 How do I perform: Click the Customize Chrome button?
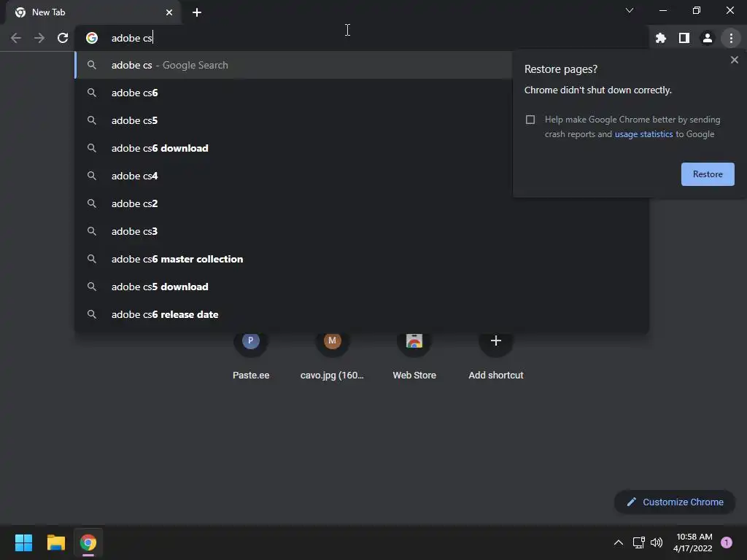[x=675, y=502]
